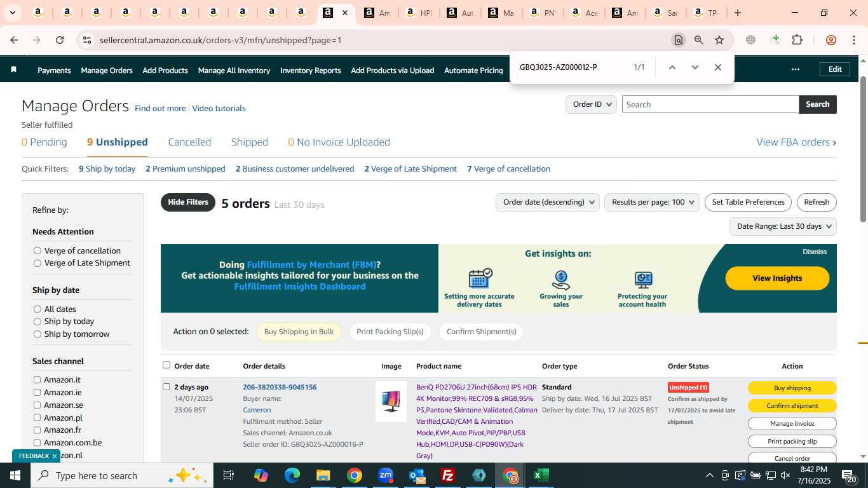Open Inventory Reports in top menu
The height and width of the screenshot is (488, 868).
click(311, 71)
